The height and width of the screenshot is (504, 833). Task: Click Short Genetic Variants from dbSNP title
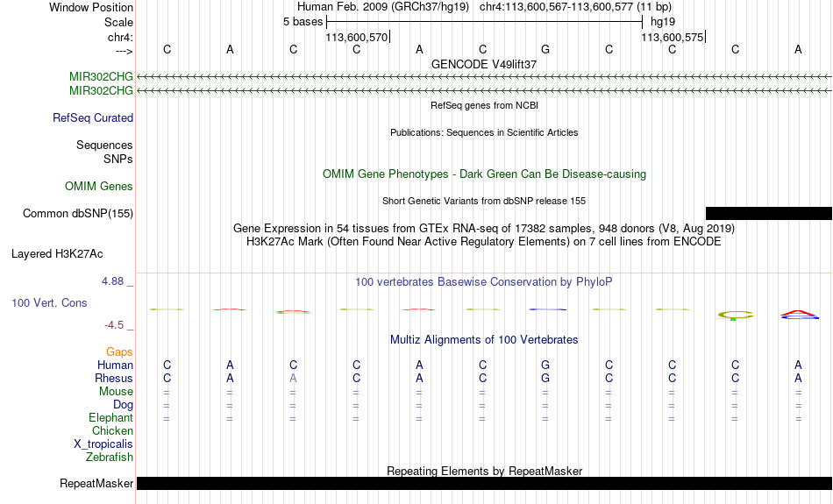point(484,201)
